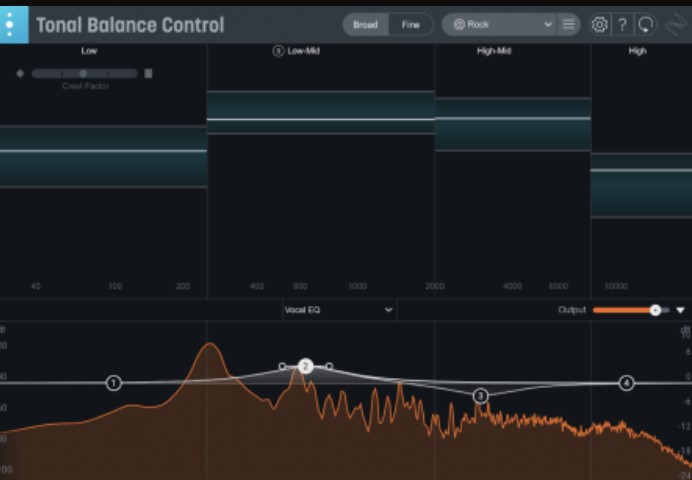Click the High band label
The width and height of the screenshot is (692, 480).
coord(637,51)
